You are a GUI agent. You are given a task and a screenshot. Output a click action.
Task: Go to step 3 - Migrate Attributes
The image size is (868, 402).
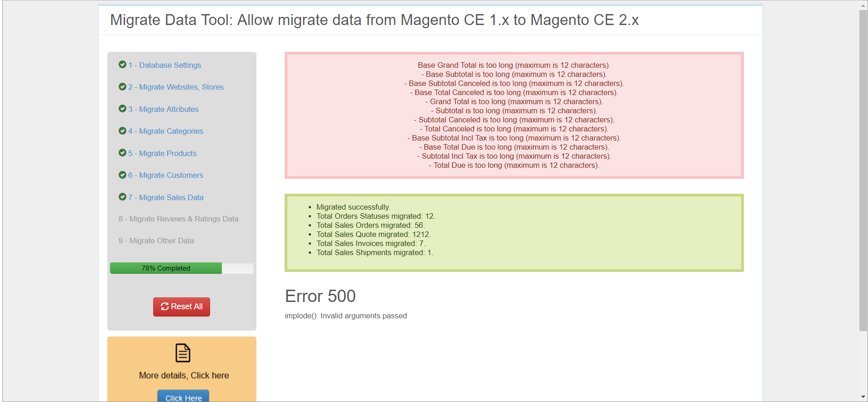click(x=163, y=109)
